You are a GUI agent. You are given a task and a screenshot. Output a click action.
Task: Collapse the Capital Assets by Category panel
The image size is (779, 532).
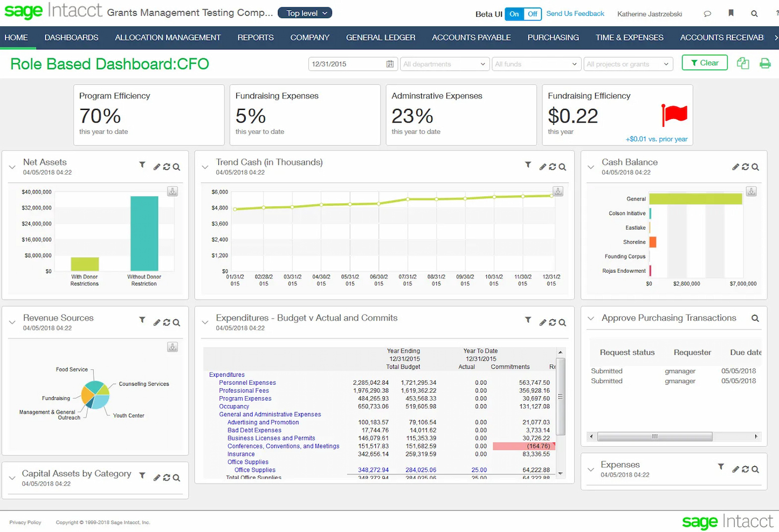11,478
